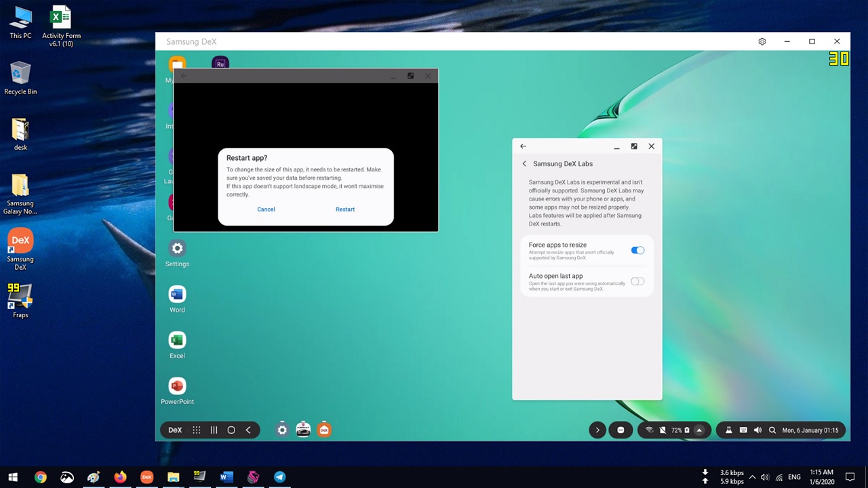Open the orange DeX app in DeX taskbar
The width and height of the screenshot is (868, 488).
[x=324, y=430]
